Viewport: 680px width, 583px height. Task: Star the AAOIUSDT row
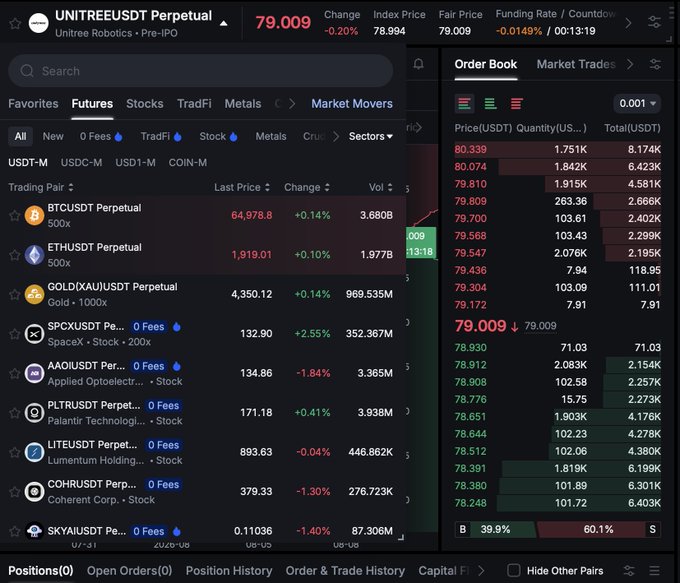click(x=15, y=373)
